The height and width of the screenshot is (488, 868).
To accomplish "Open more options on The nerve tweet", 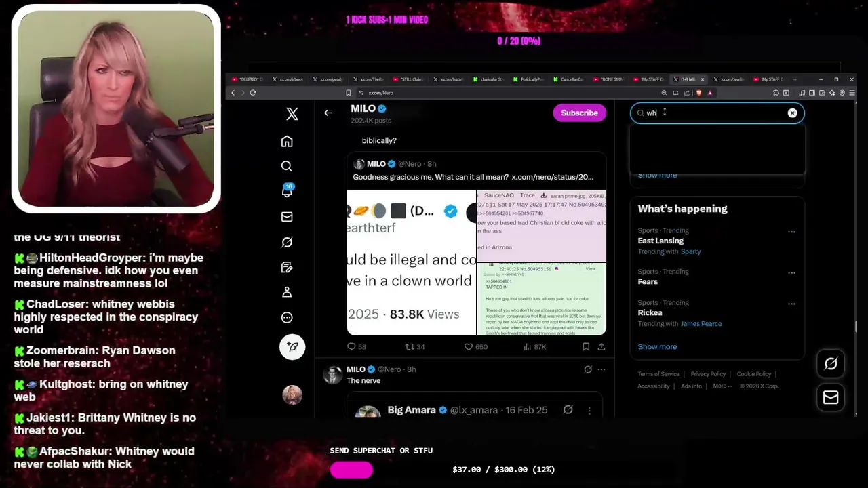I will pos(601,369).
